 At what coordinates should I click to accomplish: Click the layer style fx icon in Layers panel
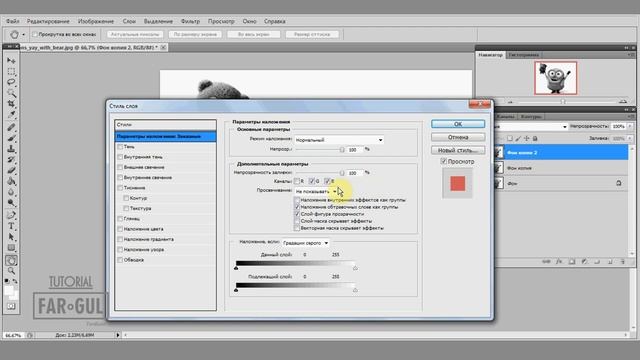click(x=559, y=262)
